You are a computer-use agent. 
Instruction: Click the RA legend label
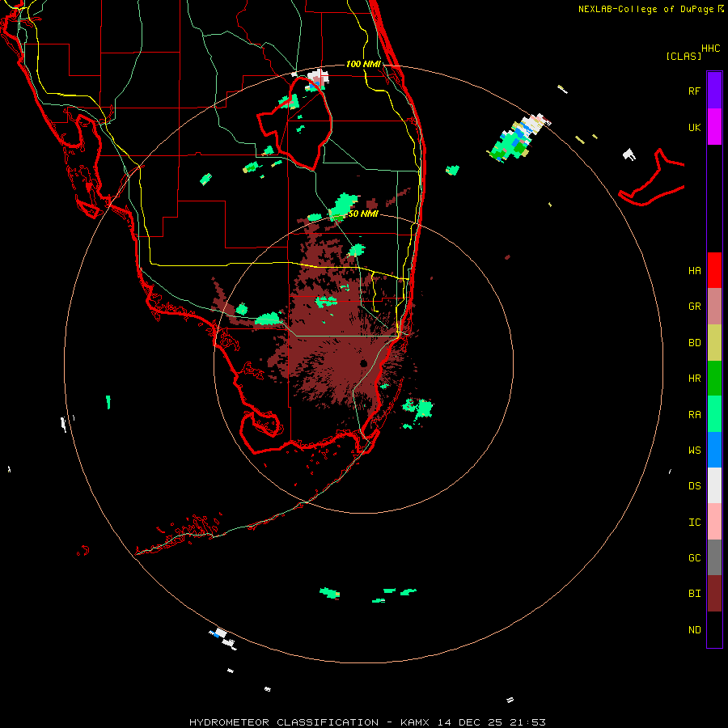click(x=694, y=415)
